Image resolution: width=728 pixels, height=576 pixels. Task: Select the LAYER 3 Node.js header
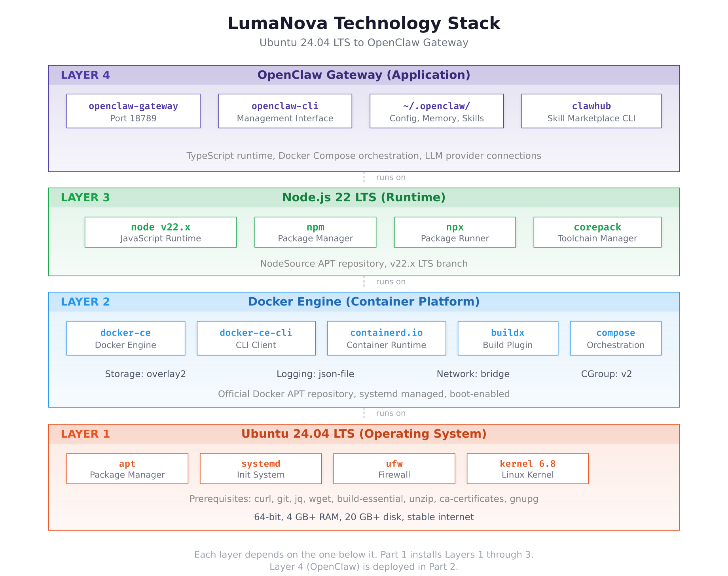coord(364,197)
